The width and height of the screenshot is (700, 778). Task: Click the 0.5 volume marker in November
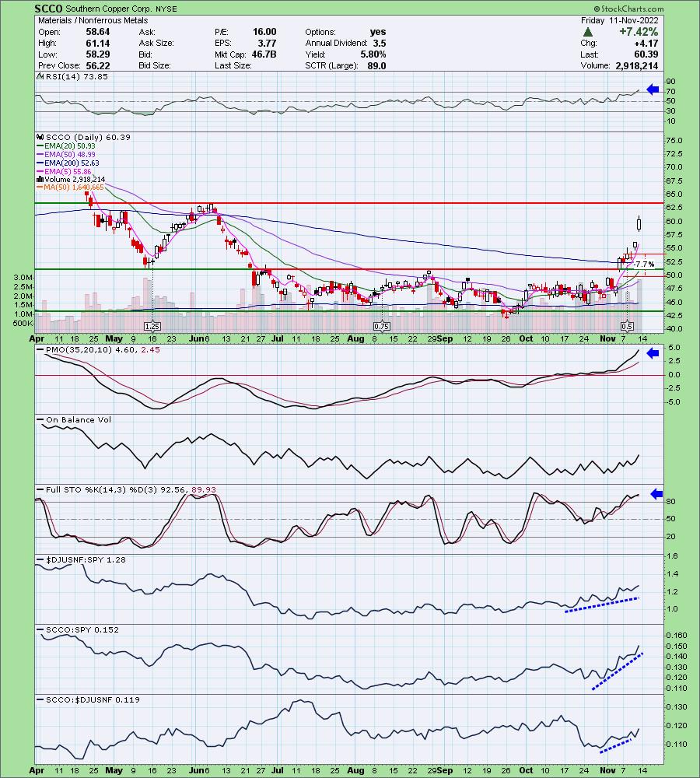(627, 327)
